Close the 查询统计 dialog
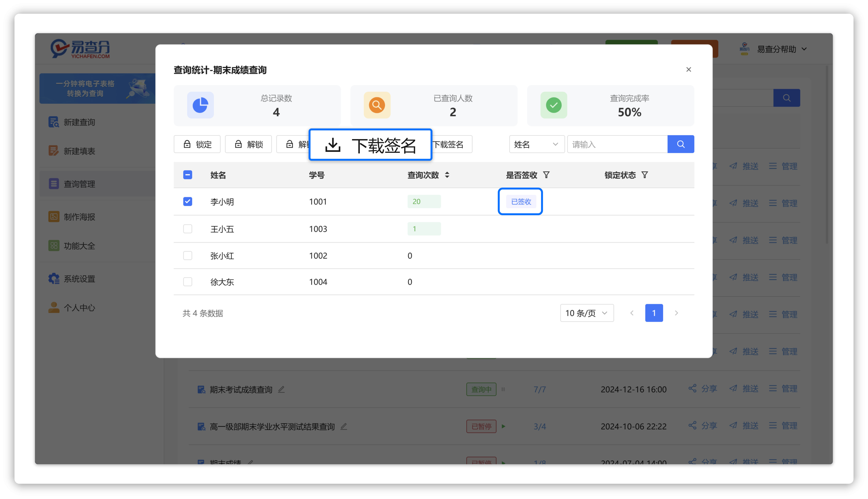The image size is (868, 499). pos(688,70)
